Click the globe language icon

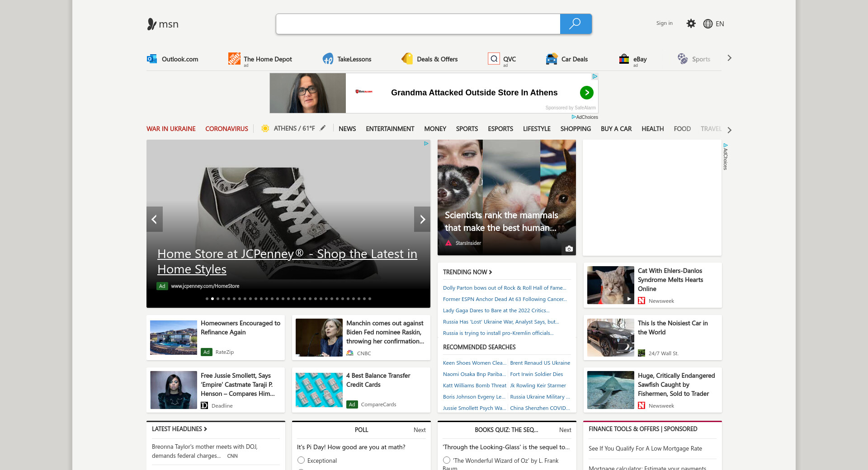[708, 24]
